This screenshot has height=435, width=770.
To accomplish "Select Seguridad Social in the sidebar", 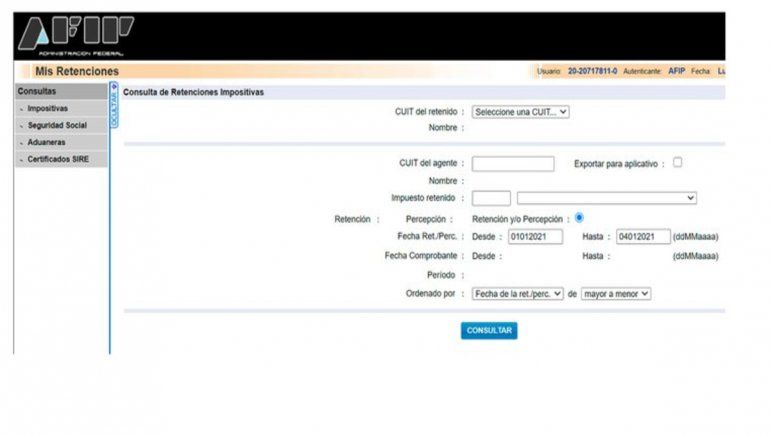I will (57, 125).
